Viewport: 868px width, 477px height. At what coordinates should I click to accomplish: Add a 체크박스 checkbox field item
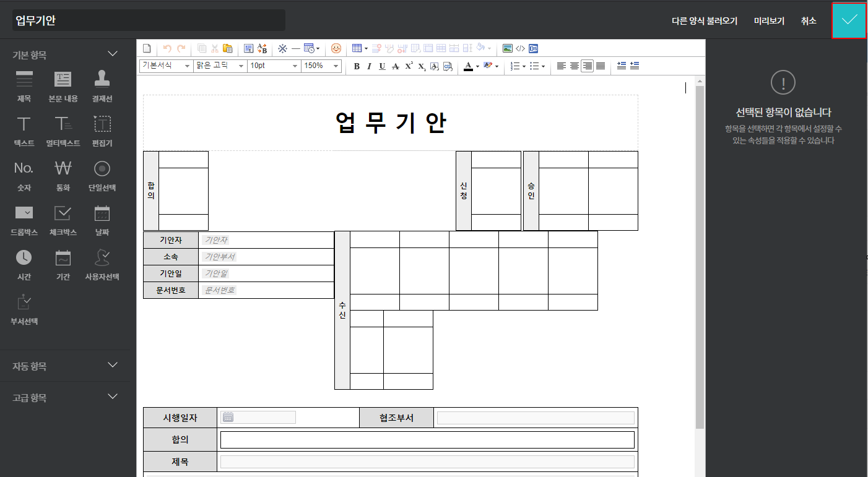63,213
